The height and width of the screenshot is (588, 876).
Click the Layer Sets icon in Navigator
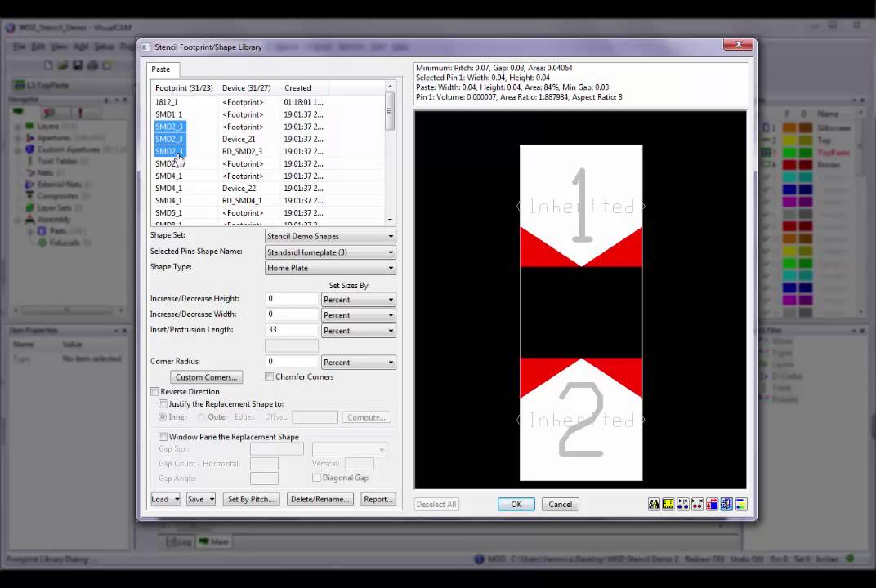point(29,207)
